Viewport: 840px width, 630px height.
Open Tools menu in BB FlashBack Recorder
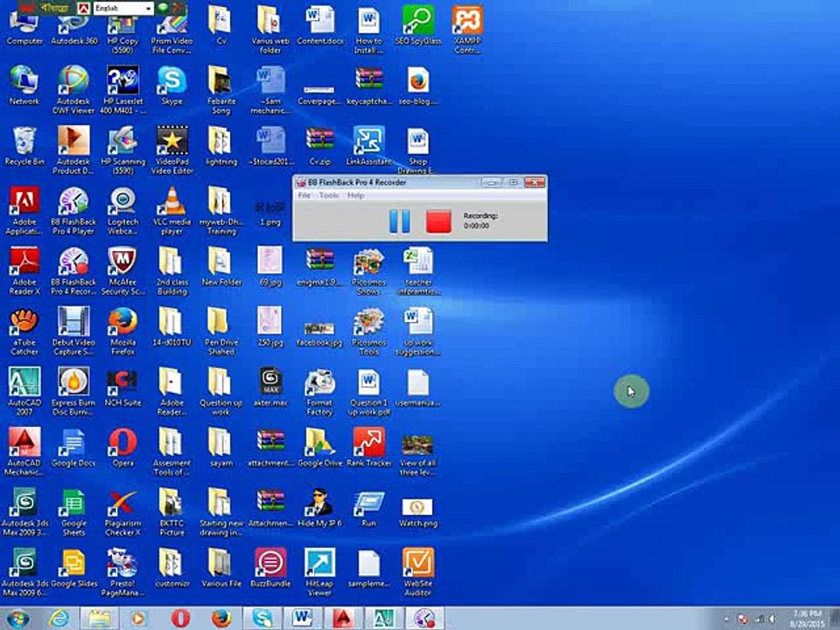click(x=329, y=195)
